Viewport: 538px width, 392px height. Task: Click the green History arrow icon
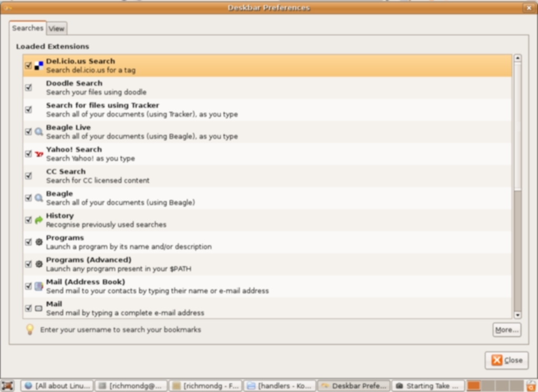pos(39,220)
